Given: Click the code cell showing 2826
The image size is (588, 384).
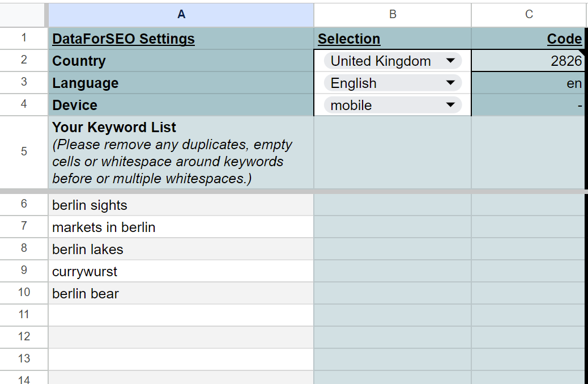Looking at the screenshot, I should pyautogui.click(x=528, y=61).
